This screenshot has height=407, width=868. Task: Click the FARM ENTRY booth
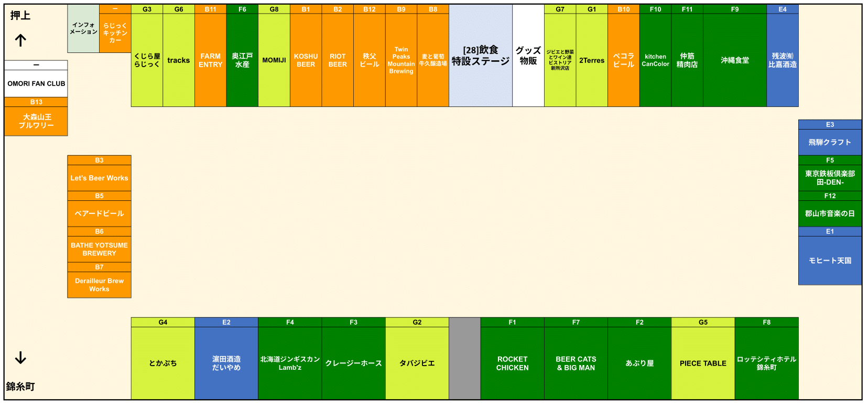pyautogui.click(x=210, y=60)
